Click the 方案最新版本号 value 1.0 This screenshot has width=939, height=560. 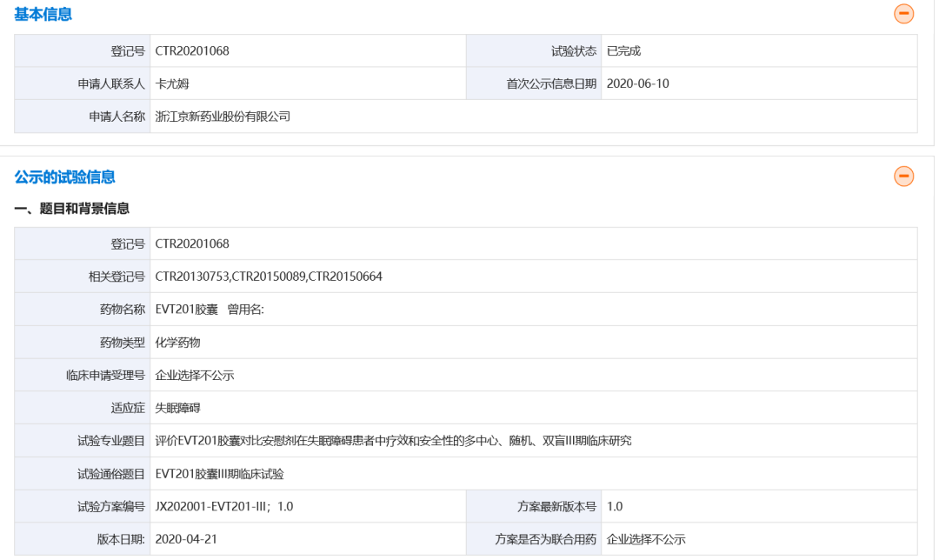click(615, 507)
